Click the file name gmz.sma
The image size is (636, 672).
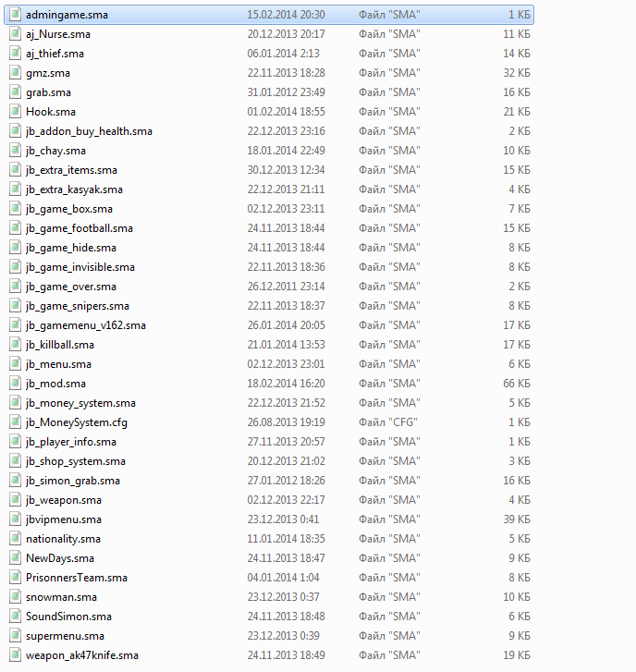pos(47,73)
